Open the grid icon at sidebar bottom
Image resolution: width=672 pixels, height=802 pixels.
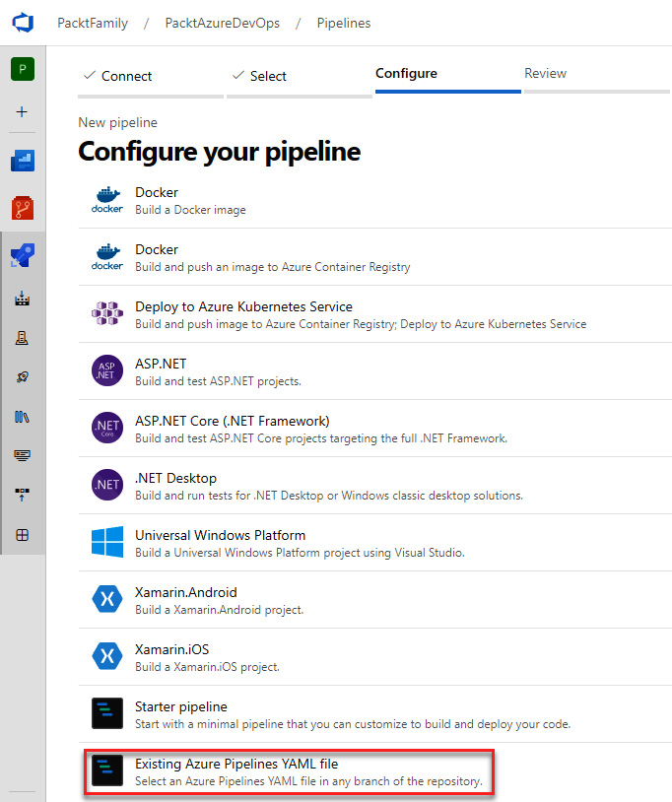coord(22,535)
